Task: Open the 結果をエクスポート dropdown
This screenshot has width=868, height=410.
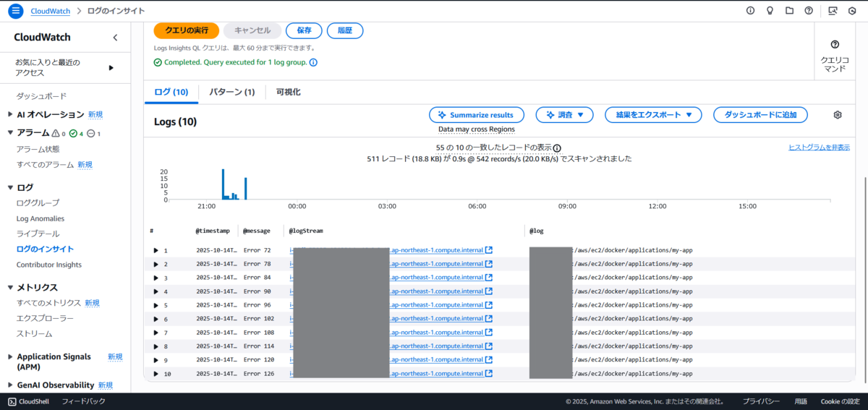Action: pos(653,115)
